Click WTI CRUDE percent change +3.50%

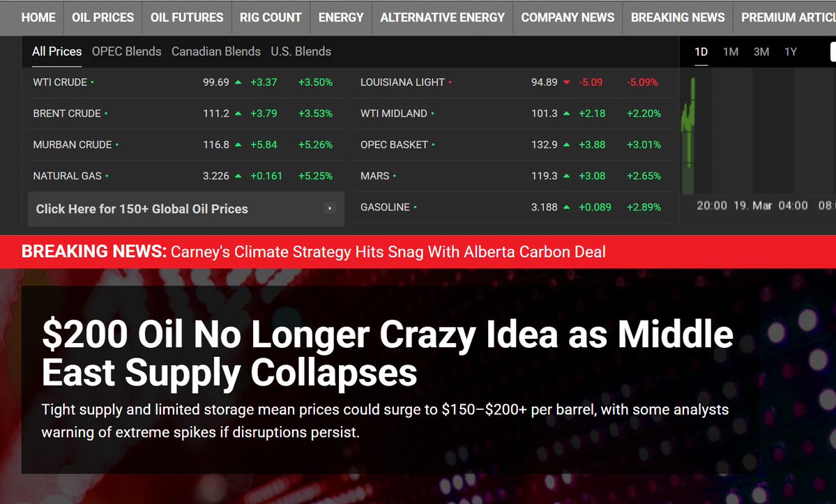click(x=315, y=82)
